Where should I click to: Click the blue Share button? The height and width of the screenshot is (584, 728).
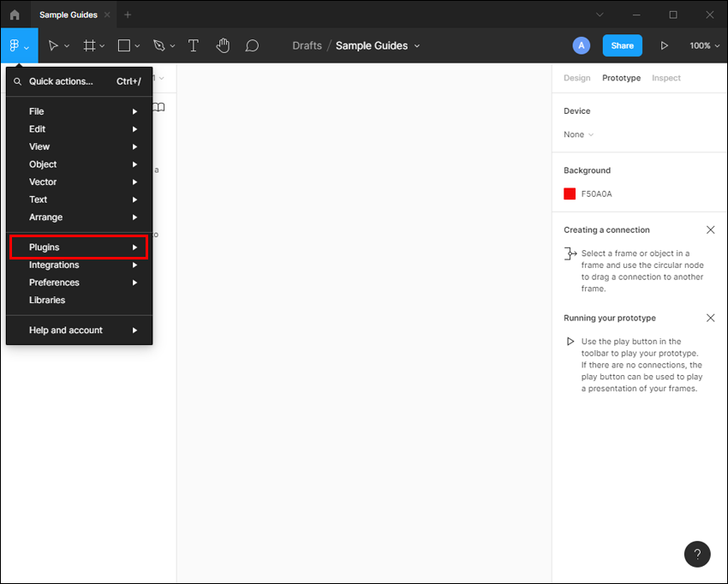(622, 45)
